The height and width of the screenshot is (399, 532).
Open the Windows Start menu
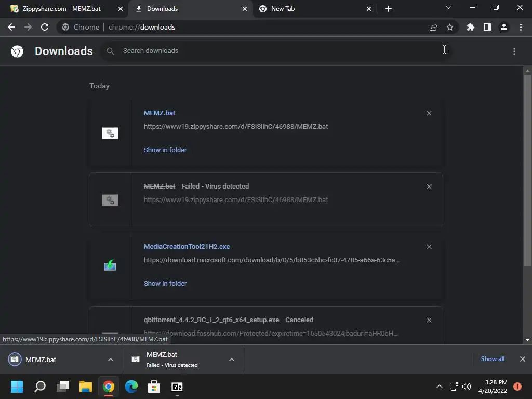[17, 387]
